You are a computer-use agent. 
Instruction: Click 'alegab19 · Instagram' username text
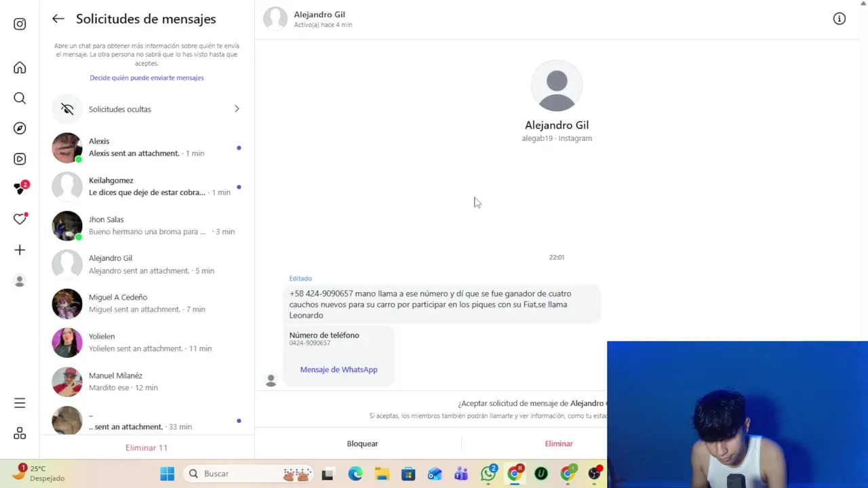(x=557, y=138)
